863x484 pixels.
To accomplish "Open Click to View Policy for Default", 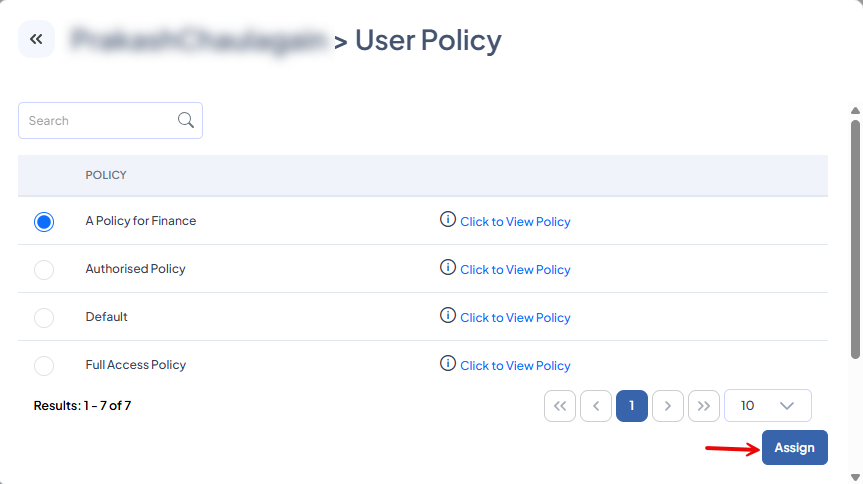I will click(x=515, y=318).
